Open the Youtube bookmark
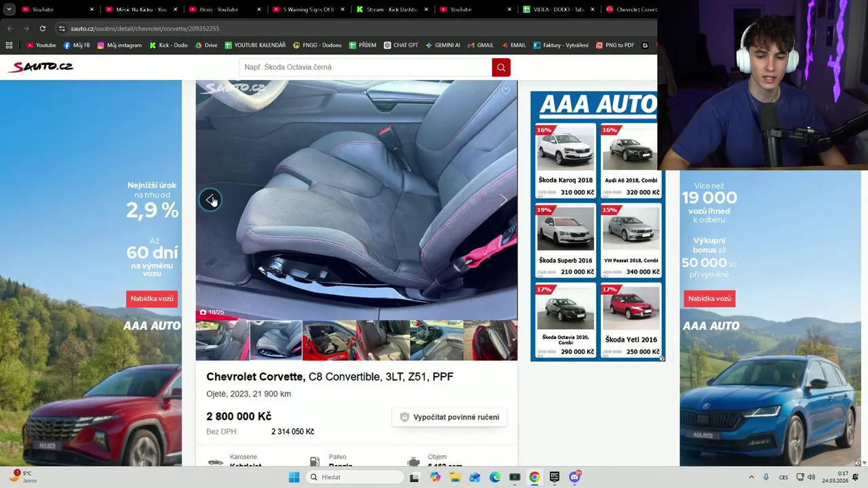The height and width of the screenshot is (488, 868). [41, 45]
